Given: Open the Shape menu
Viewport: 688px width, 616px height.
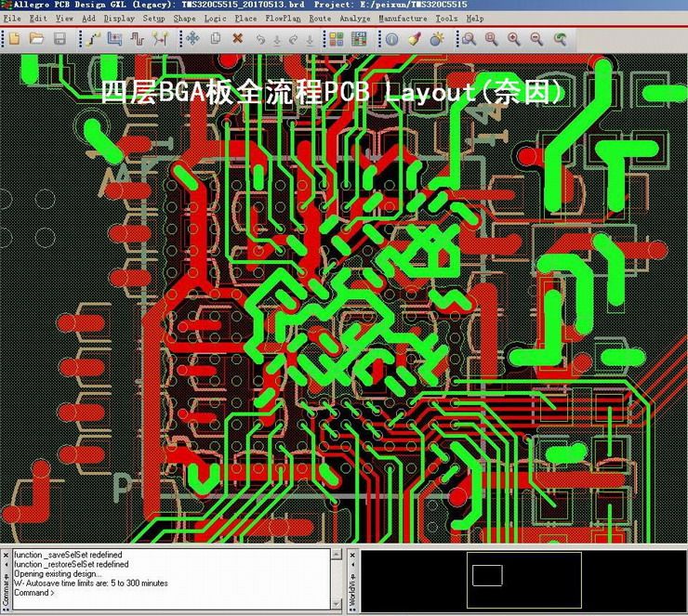Looking at the screenshot, I should 184,19.
